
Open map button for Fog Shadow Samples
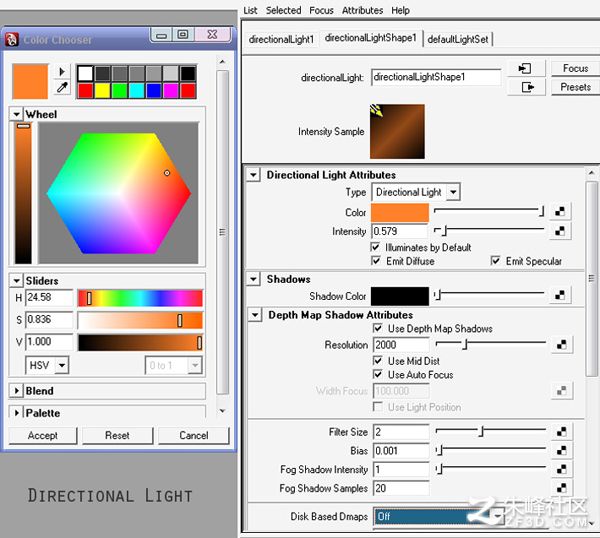561,488
